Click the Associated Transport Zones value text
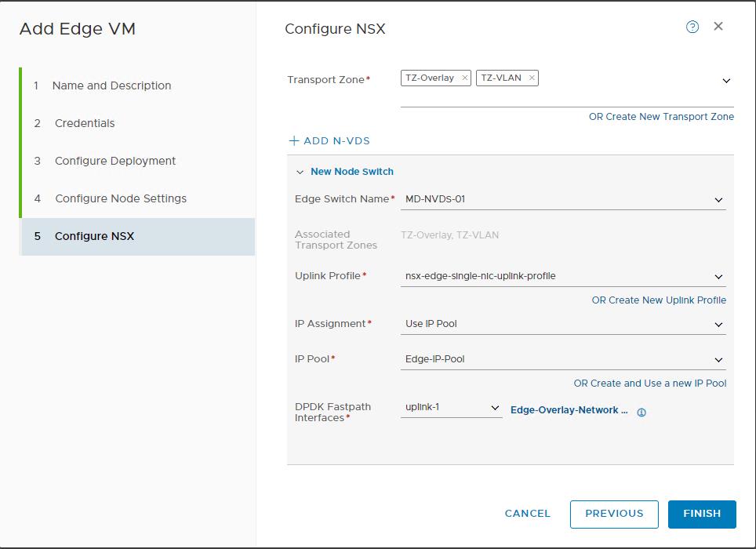Screen dimensions: 756x549 pyautogui.click(x=450, y=235)
